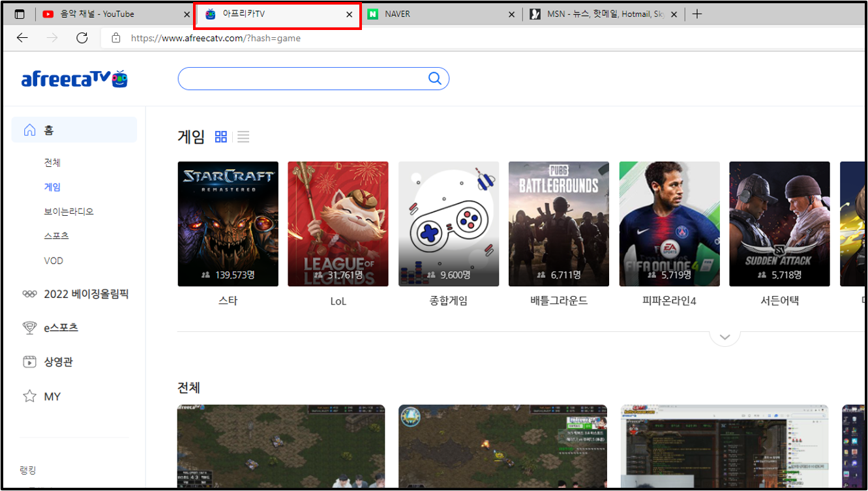The height and width of the screenshot is (491, 868).
Task: Open the FIFA Online 4 thumbnail
Action: (x=670, y=224)
